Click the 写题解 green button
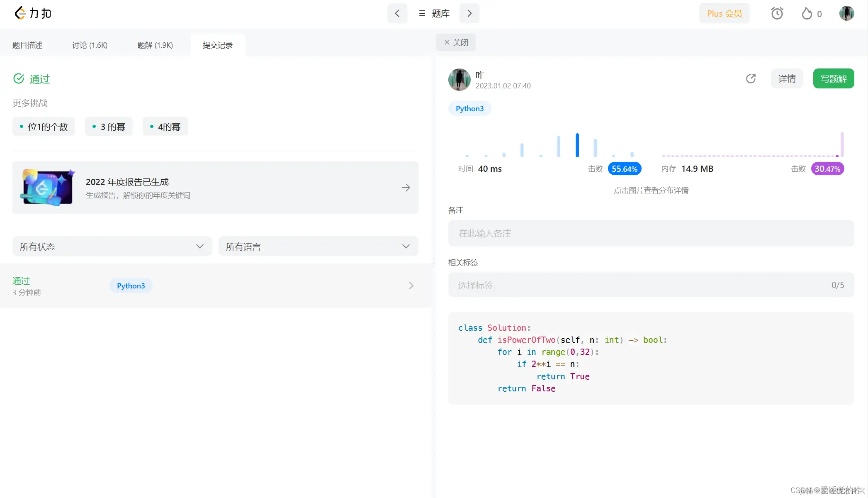Screen dimensions: 868x498 [833, 78]
